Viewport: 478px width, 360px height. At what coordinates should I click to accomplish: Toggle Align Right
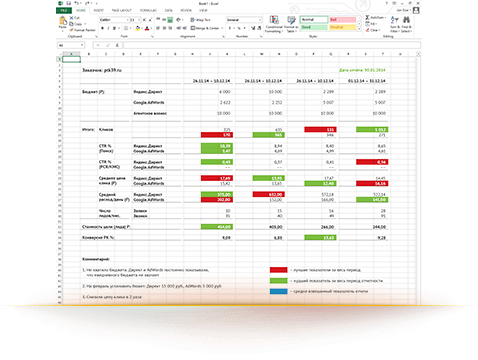point(170,28)
